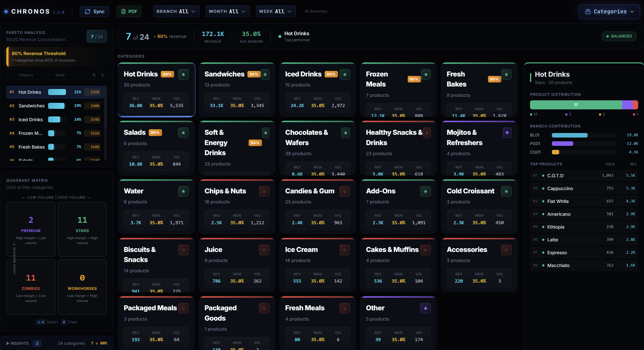
Task: Open the Month All dropdown
Action: (227, 11)
